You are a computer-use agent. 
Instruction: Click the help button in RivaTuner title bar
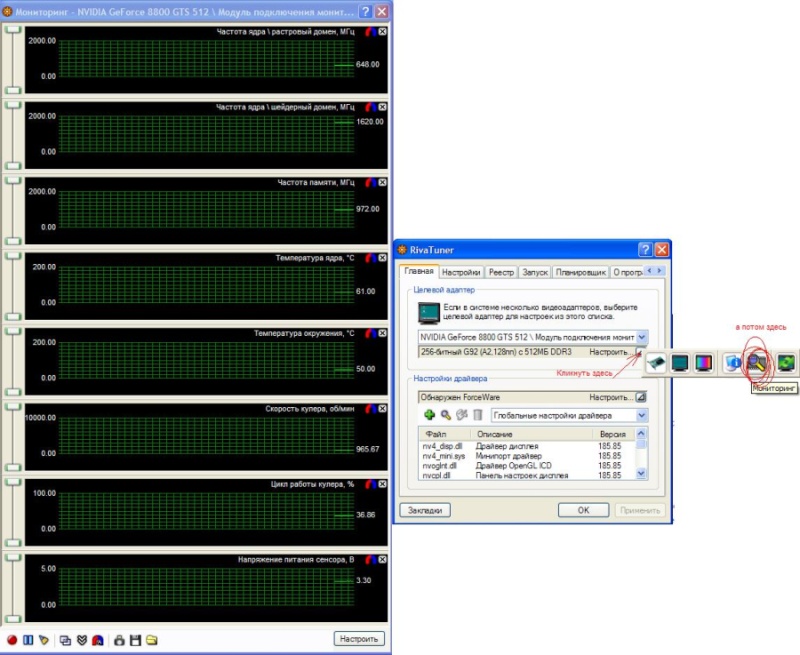point(645,249)
